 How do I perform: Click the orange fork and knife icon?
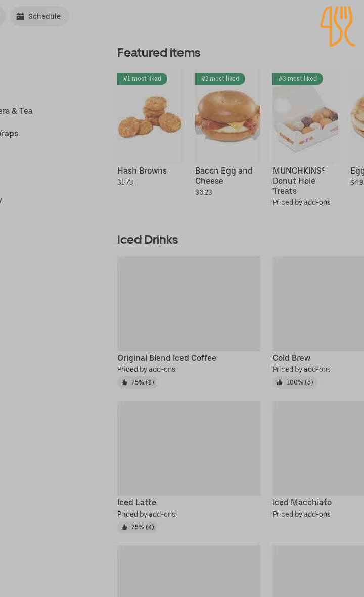(338, 26)
